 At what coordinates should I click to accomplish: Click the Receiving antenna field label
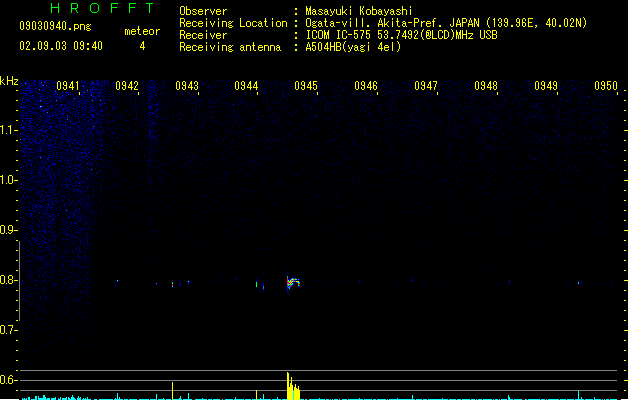click(x=230, y=47)
